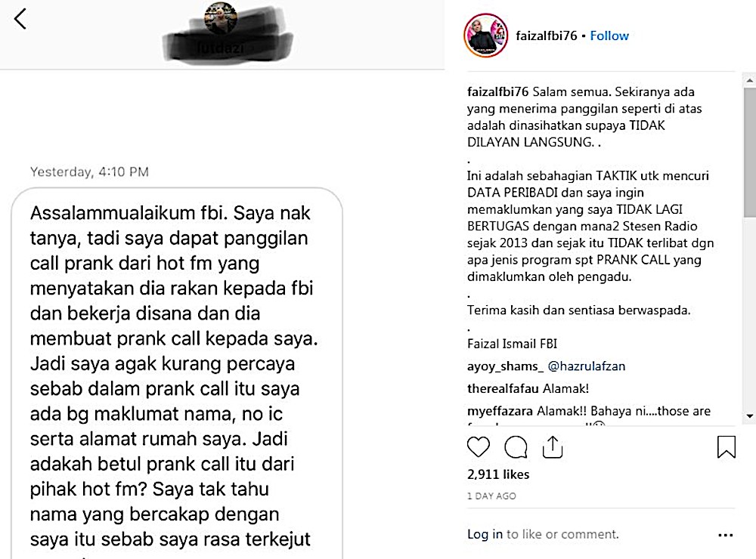Viewport: 756px width, 559px height.
Task: Click the caption scrollbar thumb
Action: [750, 152]
